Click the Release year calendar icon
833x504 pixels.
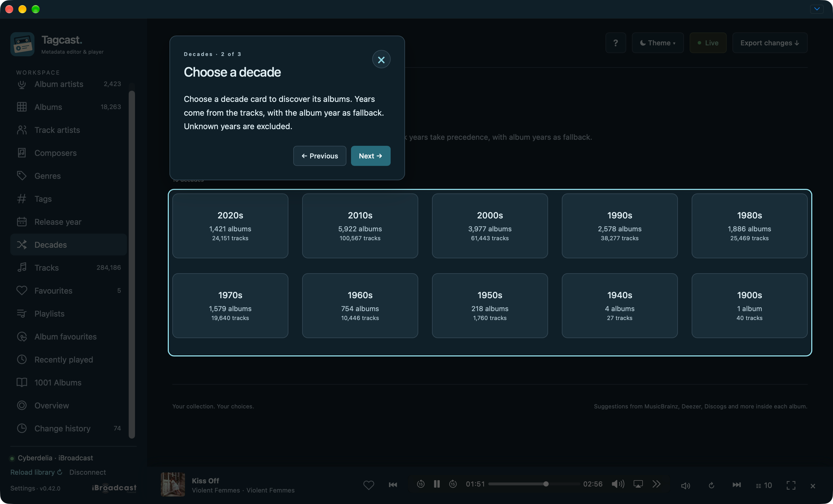[x=22, y=222]
